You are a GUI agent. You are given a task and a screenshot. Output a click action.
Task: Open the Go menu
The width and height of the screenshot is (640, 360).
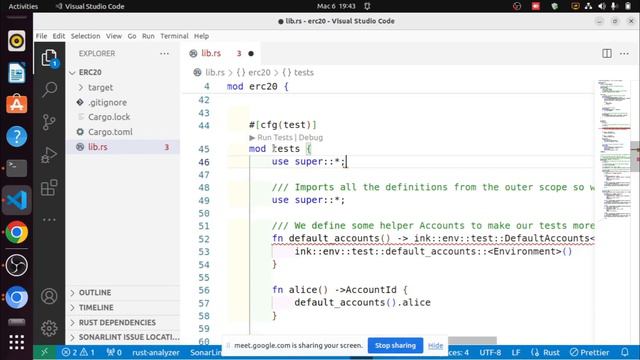click(132, 36)
